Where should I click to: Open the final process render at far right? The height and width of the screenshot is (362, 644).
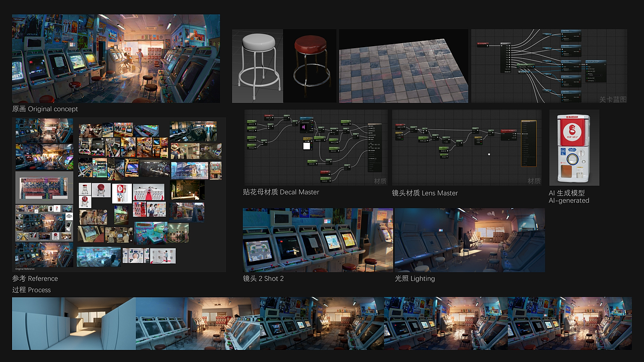point(570,323)
